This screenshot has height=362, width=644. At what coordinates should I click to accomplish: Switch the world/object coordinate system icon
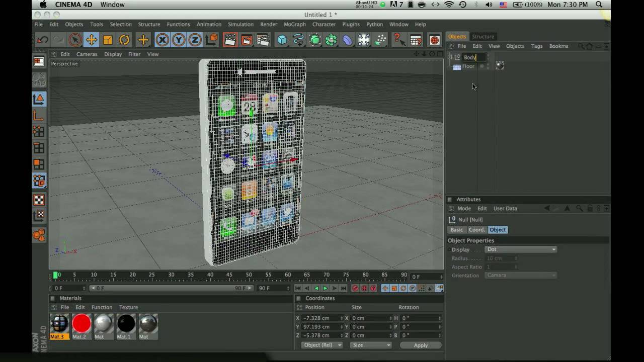212,40
